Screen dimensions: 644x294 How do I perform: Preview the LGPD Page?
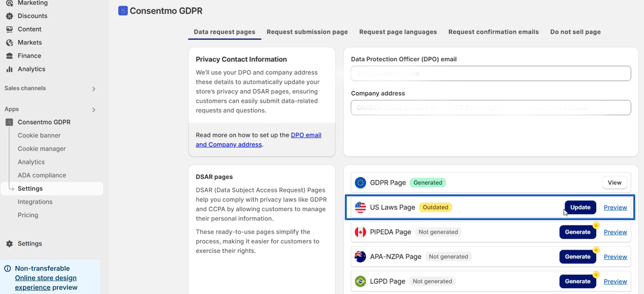[615, 282]
